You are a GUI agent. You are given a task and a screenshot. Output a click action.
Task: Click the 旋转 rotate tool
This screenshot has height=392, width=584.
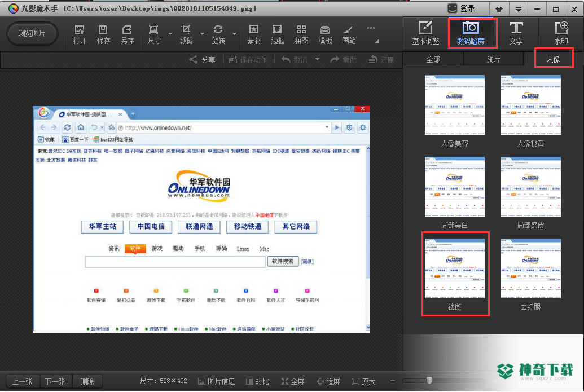tap(218, 34)
